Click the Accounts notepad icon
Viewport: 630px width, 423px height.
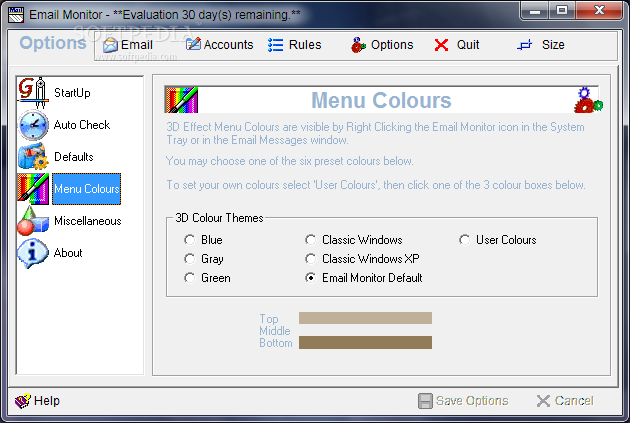pyautogui.click(x=193, y=44)
